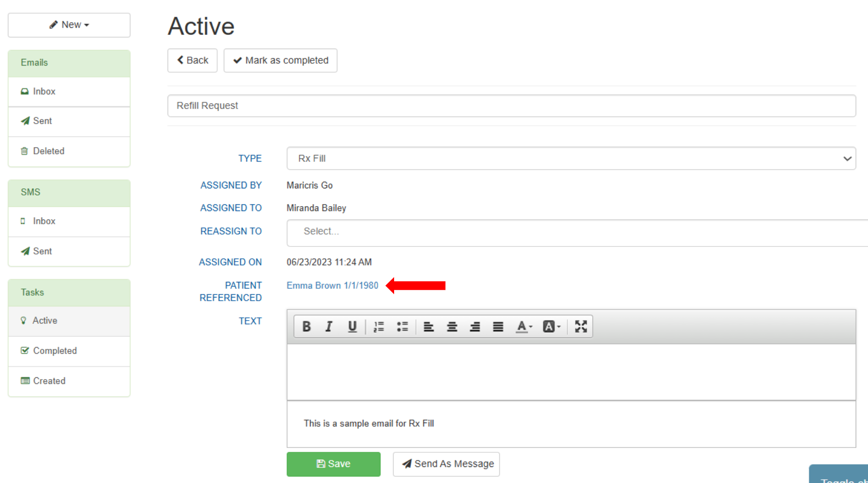Open patient Emma Brown's referenced link
The height and width of the screenshot is (483, 868).
pyautogui.click(x=332, y=286)
